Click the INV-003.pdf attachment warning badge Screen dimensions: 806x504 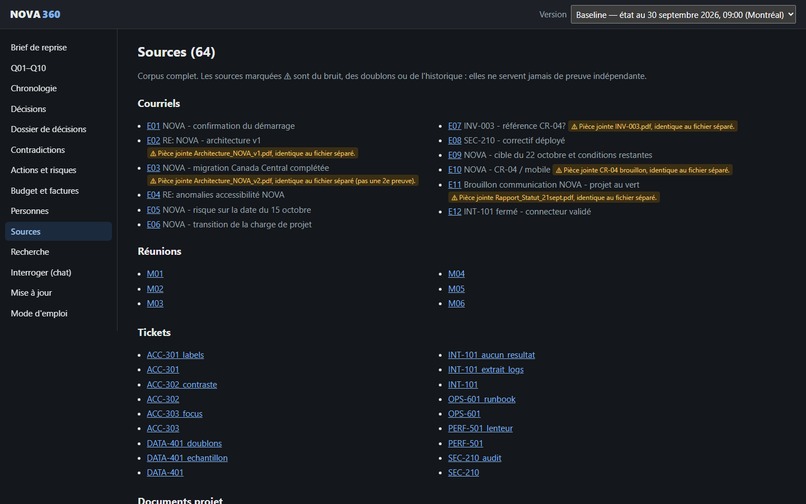[x=653, y=126]
